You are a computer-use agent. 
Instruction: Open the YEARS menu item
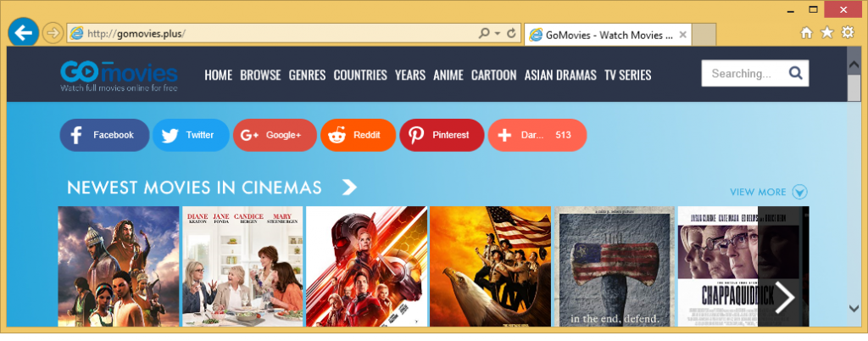coord(410,75)
